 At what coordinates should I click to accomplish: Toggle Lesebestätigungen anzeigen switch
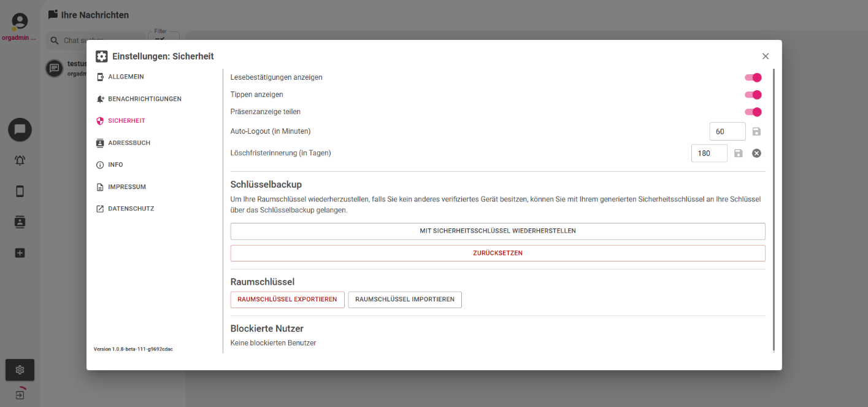click(x=753, y=77)
